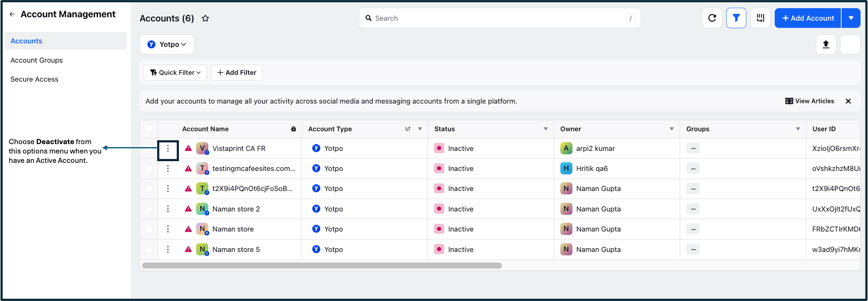Select checkbox for t2X9i4PQnOt6cjFoSoB row

click(149, 188)
